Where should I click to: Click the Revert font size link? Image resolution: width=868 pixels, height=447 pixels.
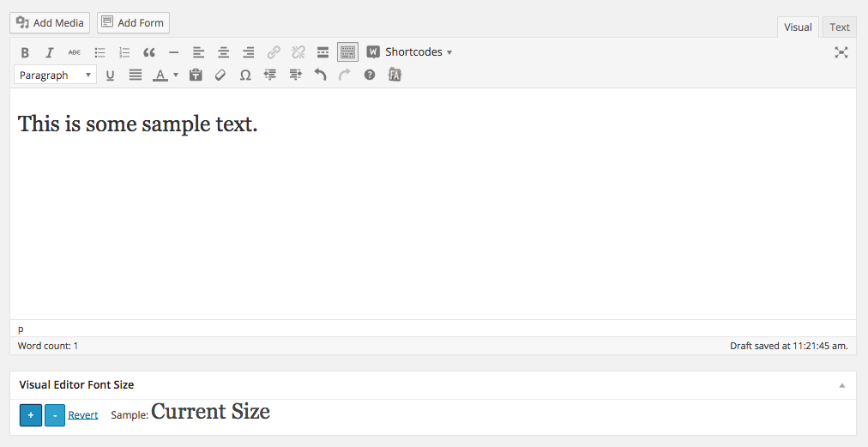click(x=83, y=415)
